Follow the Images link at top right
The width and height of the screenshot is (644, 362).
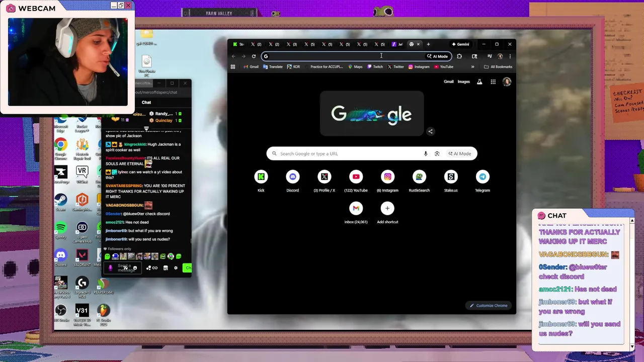point(463,81)
